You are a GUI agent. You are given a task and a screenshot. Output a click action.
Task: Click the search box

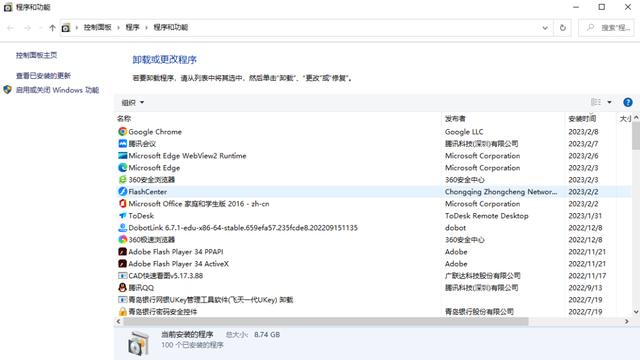click(607, 28)
